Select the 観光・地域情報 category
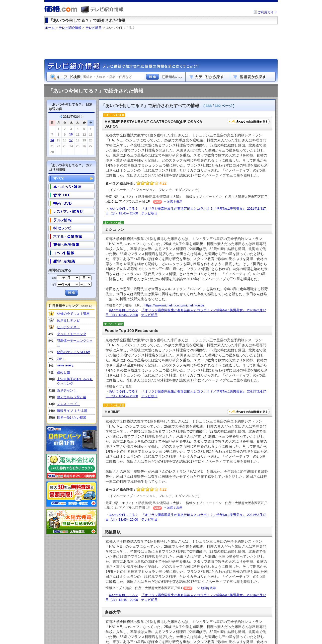322x644 pixels. pyautogui.click(x=71, y=245)
